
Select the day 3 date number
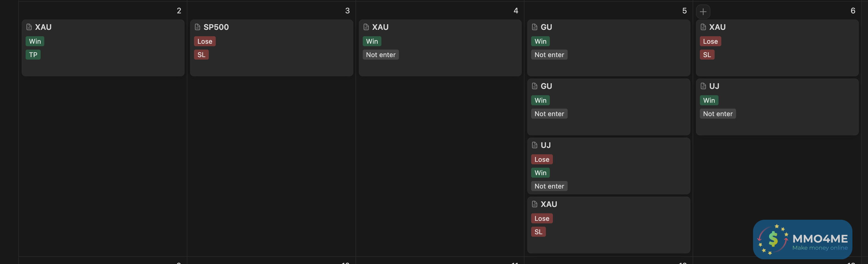pyautogui.click(x=347, y=11)
